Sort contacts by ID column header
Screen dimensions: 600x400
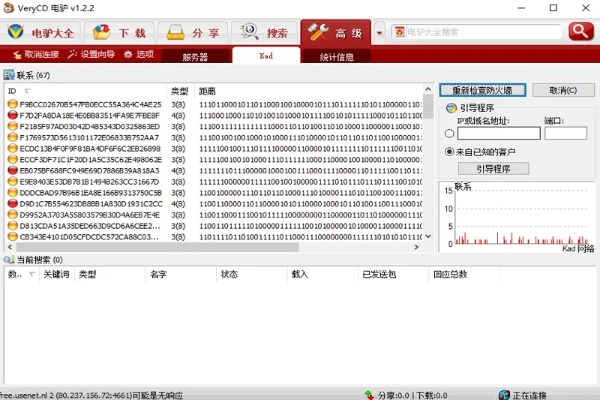click(12, 90)
